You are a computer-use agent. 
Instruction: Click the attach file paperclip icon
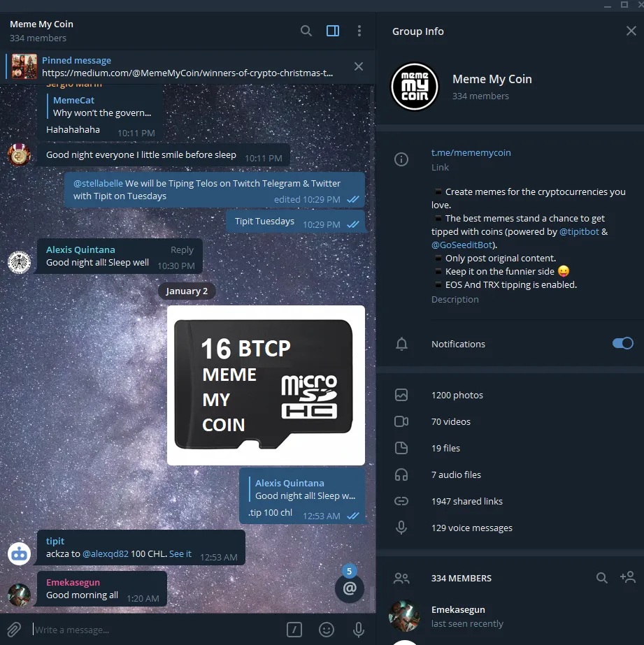point(13,630)
